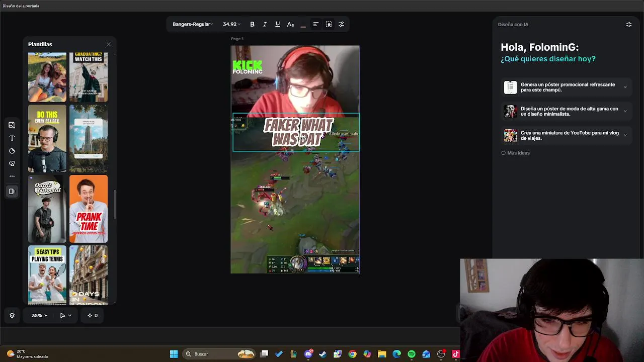Pick the skyscraper tower template
The image size is (644, 362).
(x=89, y=138)
